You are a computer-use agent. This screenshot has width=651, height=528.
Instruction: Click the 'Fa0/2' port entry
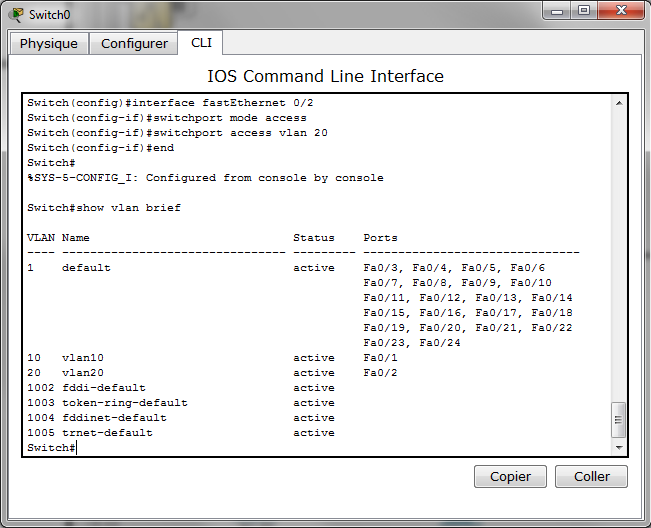point(380,373)
